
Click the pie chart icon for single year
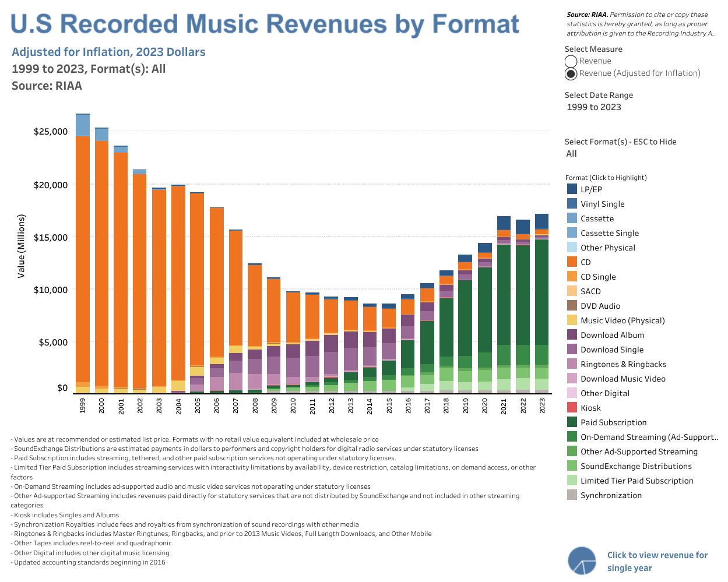(x=582, y=561)
